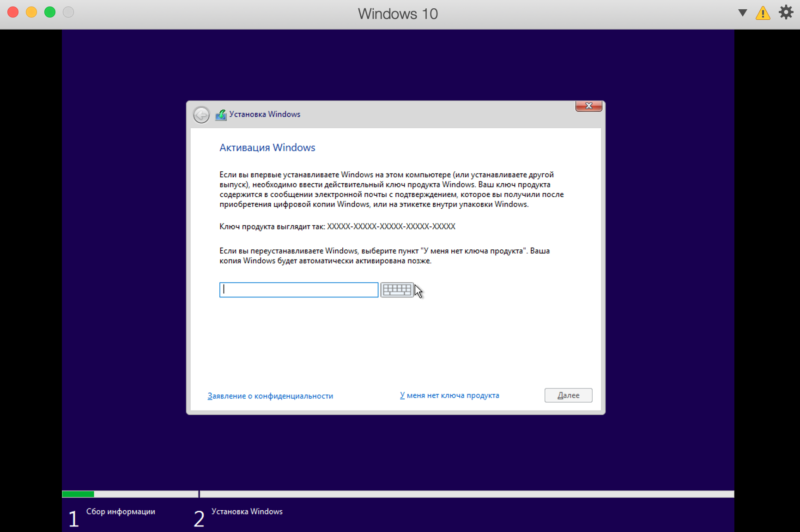Click the green installation progress bar
The height and width of the screenshot is (532, 800).
tap(78, 494)
